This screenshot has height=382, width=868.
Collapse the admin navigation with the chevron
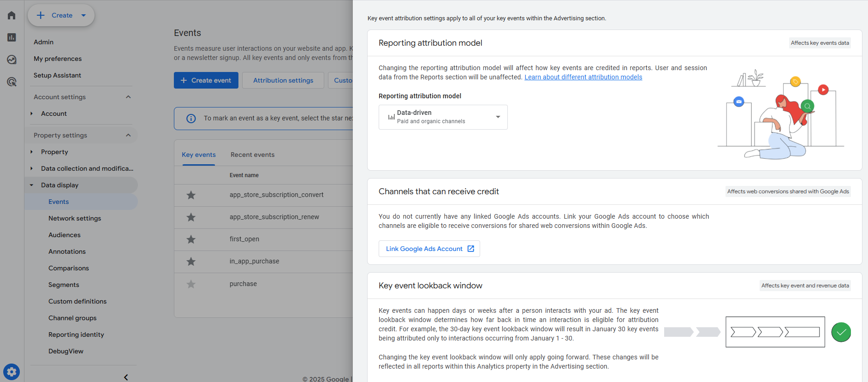pyautogui.click(x=126, y=377)
